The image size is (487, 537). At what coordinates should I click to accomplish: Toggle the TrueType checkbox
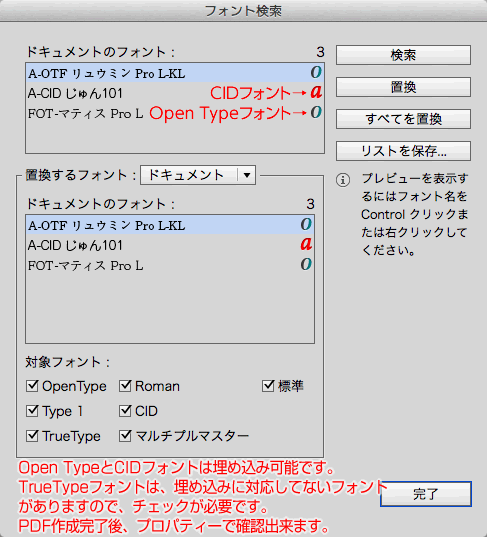[x=32, y=436]
